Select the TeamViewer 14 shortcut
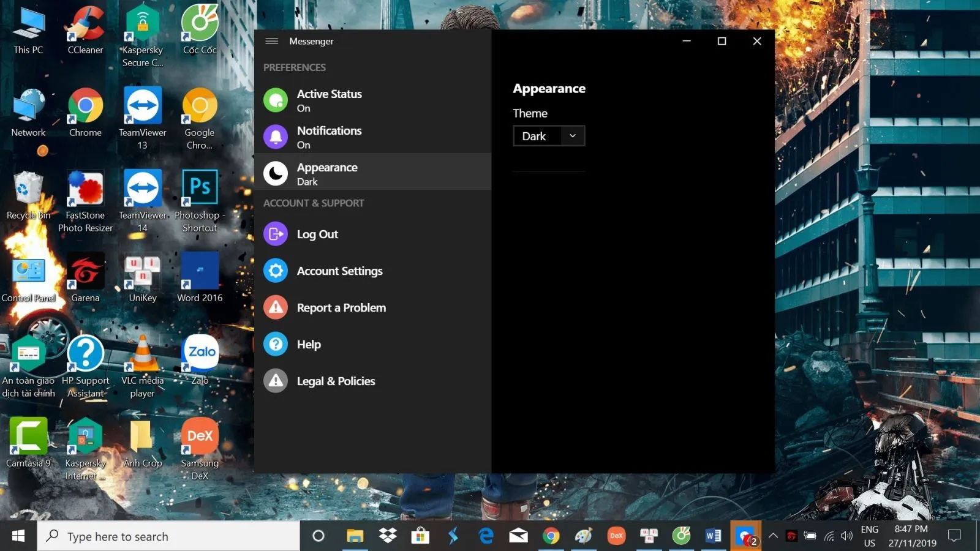The width and height of the screenshot is (980, 551). tap(143, 202)
